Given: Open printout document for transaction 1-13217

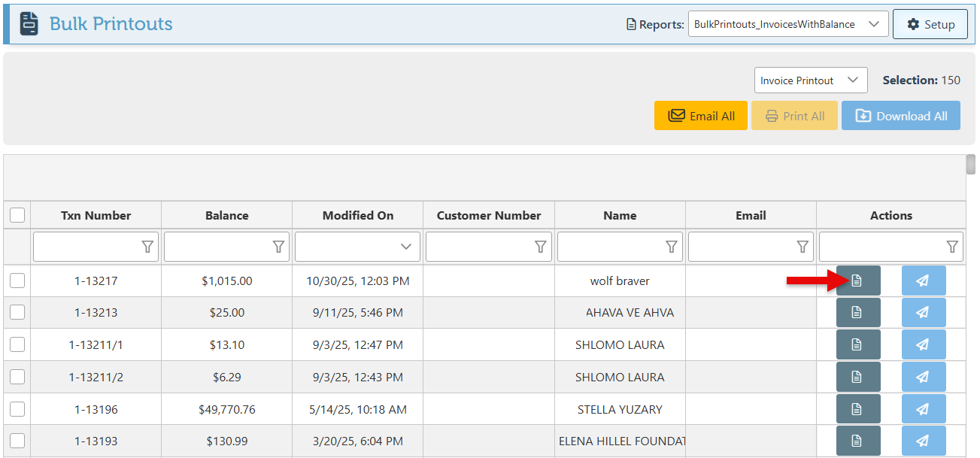Looking at the screenshot, I should [857, 281].
